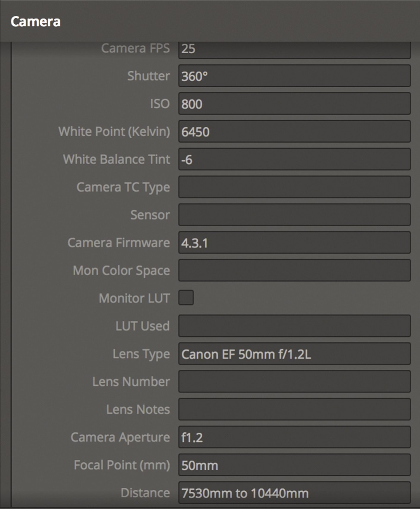
Task: Click the Shutter value field
Action: (294, 76)
